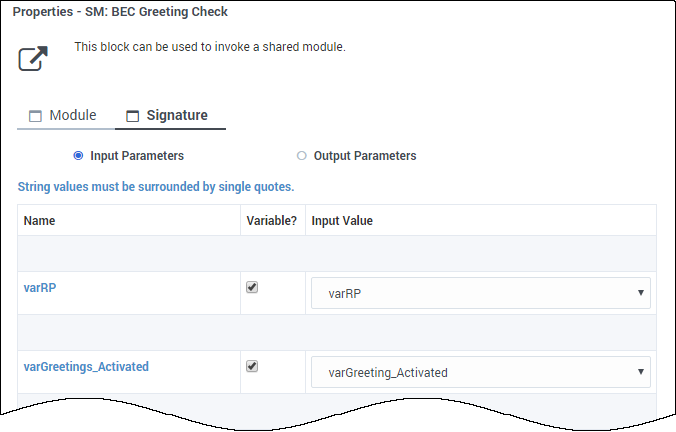Click the Input Value column header
The image size is (676, 432).
tap(342, 220)
